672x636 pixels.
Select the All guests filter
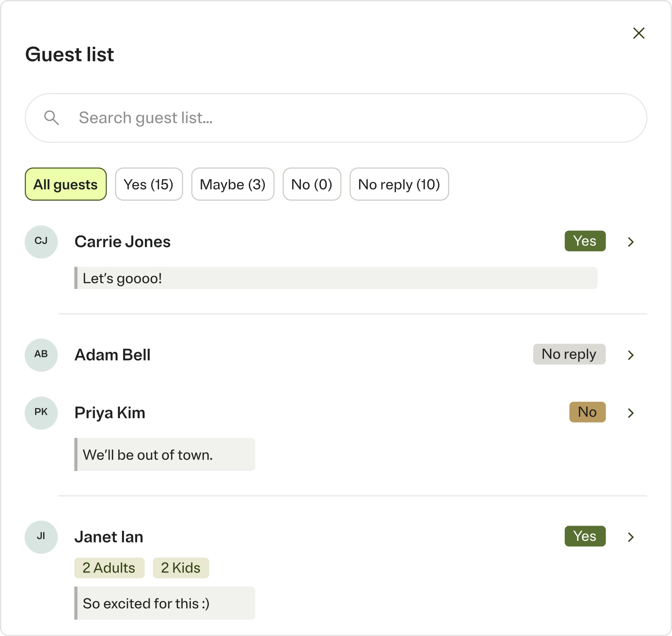coord(66,184)
